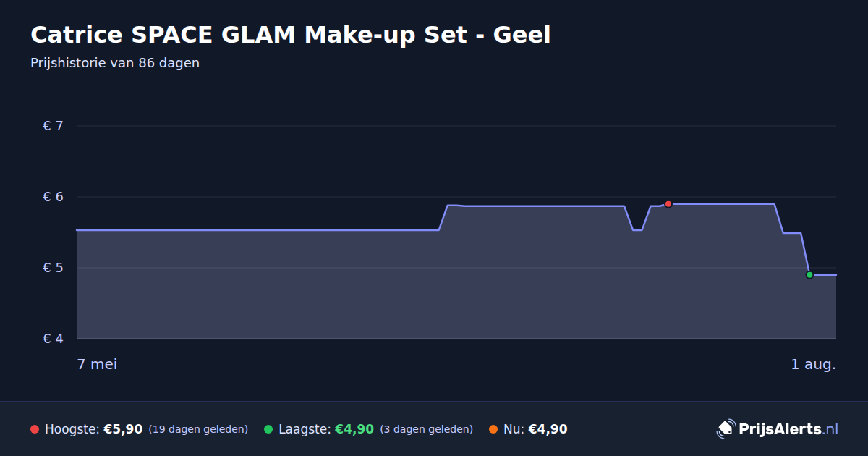Click the € 5 axis label
The image size is (868, 456).
click(x=54, y=268)
